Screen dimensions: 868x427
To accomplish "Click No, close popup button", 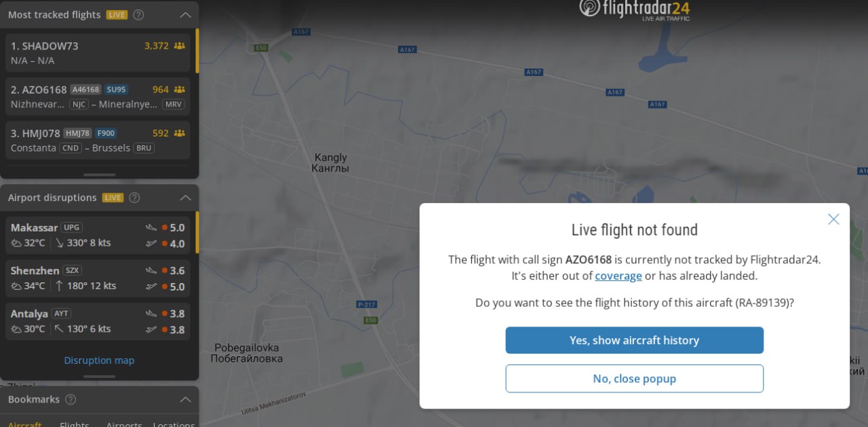I will tap(634, 379).
